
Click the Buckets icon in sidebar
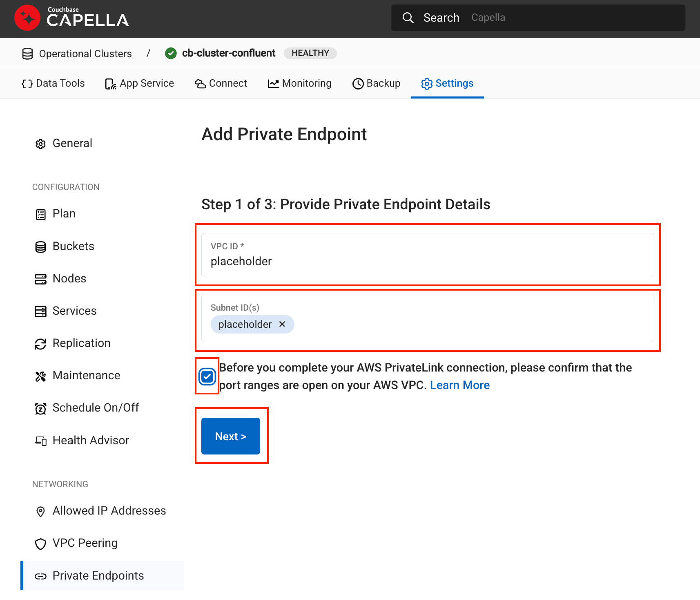pos(40,246)
